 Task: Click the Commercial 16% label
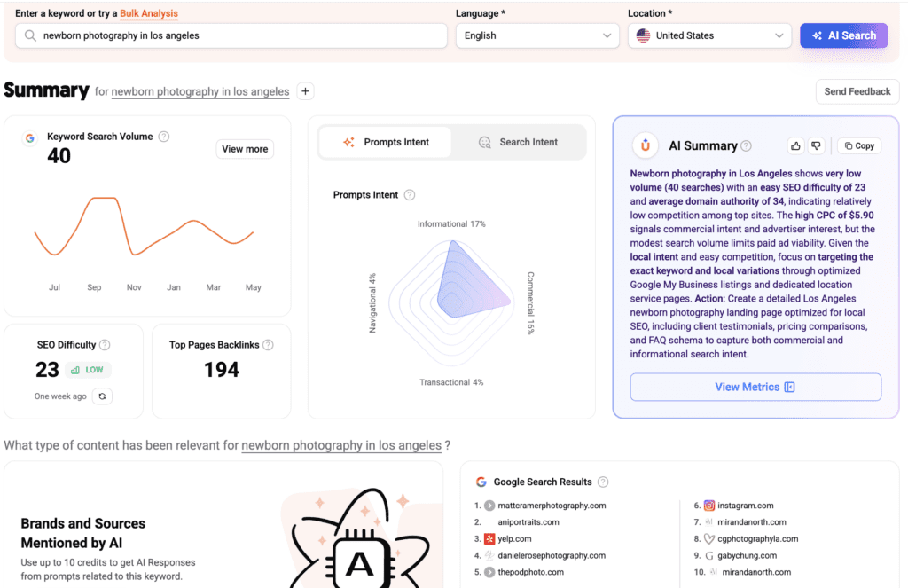[530, 303]
